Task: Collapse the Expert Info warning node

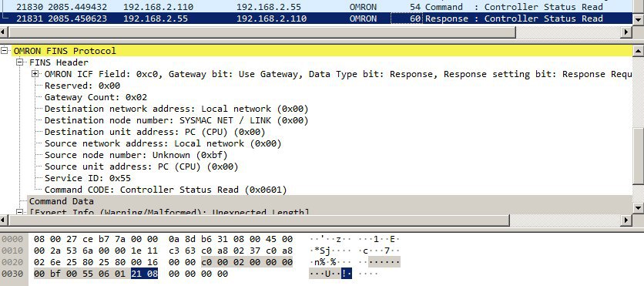Action: point(20,212)
